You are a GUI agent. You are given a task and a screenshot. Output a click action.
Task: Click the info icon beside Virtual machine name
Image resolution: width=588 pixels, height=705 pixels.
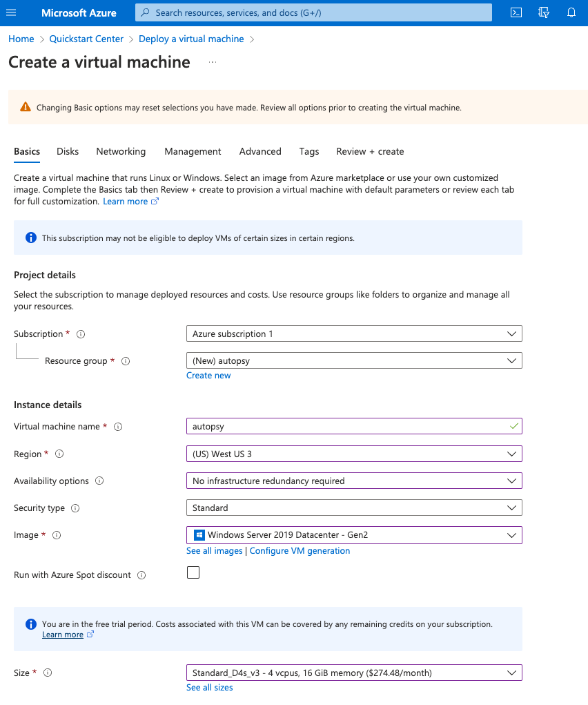click(x=118, y=427)
